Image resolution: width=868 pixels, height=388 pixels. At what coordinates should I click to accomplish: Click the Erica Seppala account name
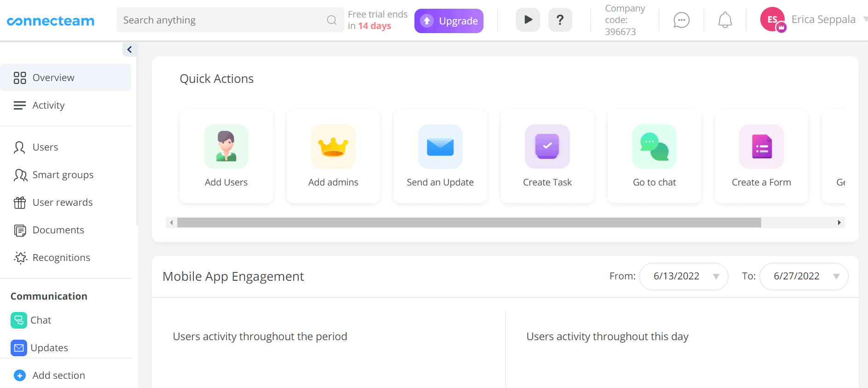coord(823,19)
